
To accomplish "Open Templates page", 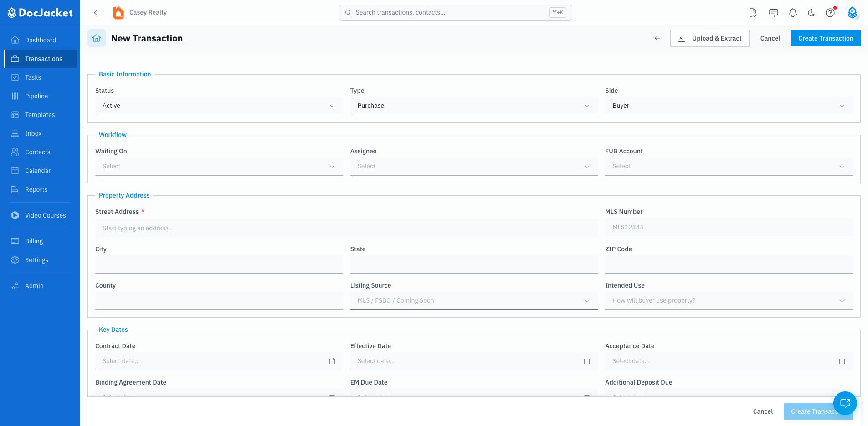I will click(40, 115).
